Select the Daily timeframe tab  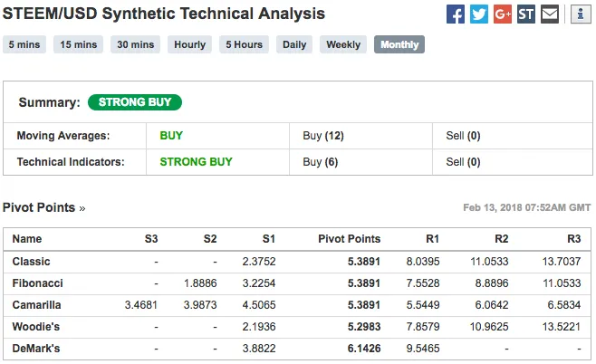(x=294, y=44)
